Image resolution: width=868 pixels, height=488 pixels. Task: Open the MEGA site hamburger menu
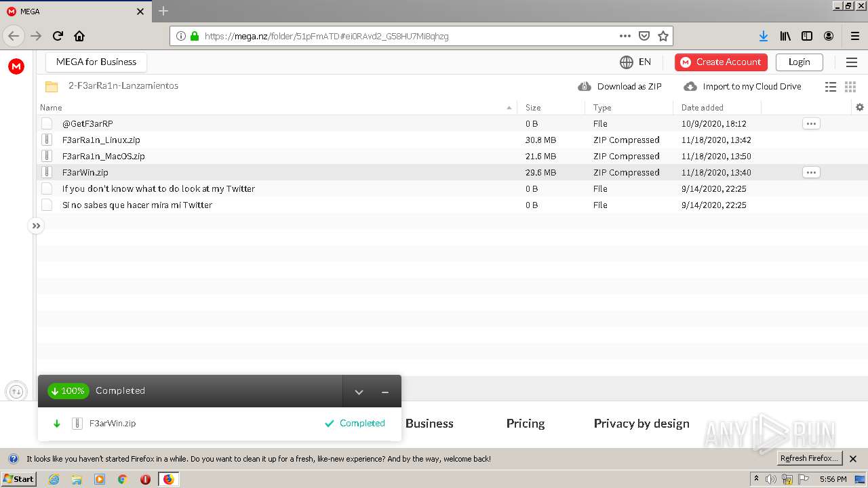coord(852,62)
